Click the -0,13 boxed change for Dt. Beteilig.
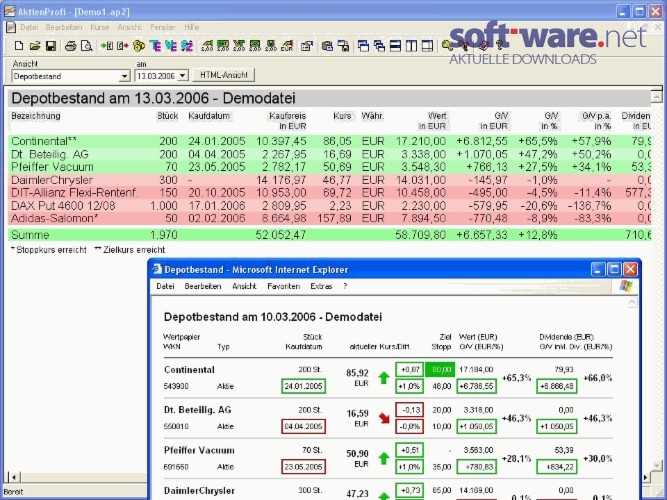The width and height of the screenshot is (667, 500). pos(409,410)
